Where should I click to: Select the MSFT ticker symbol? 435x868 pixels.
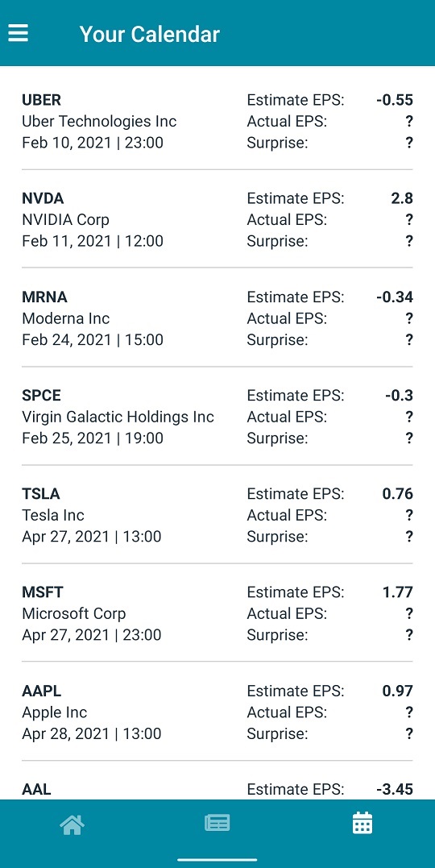(x=43, y=592)
